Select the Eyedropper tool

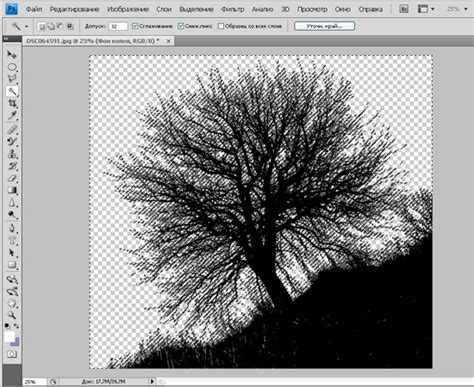click(12, 116)
